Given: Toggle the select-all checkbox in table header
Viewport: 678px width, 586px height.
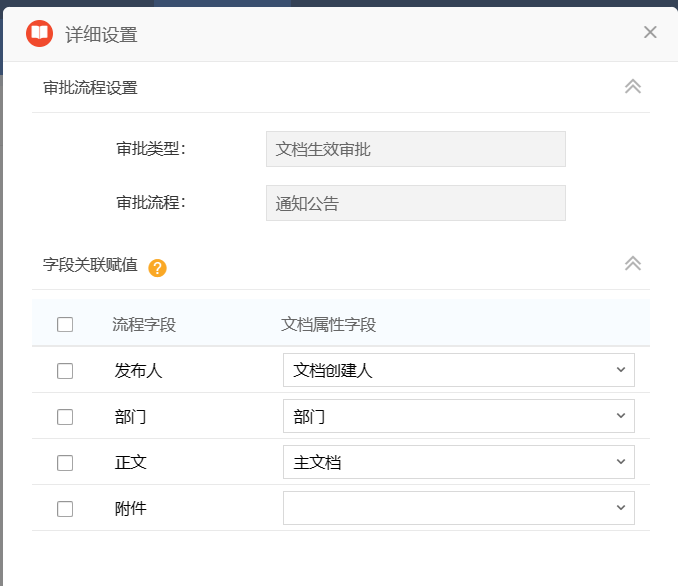Looking at the screenshot, I should coord(65,324).
